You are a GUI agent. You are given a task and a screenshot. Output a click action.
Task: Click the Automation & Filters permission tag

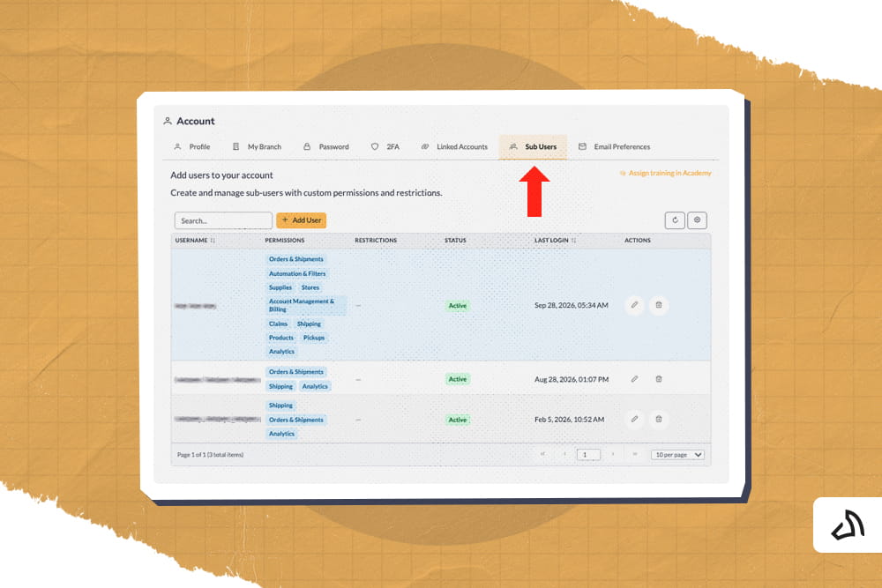click(x=297, y=274)
